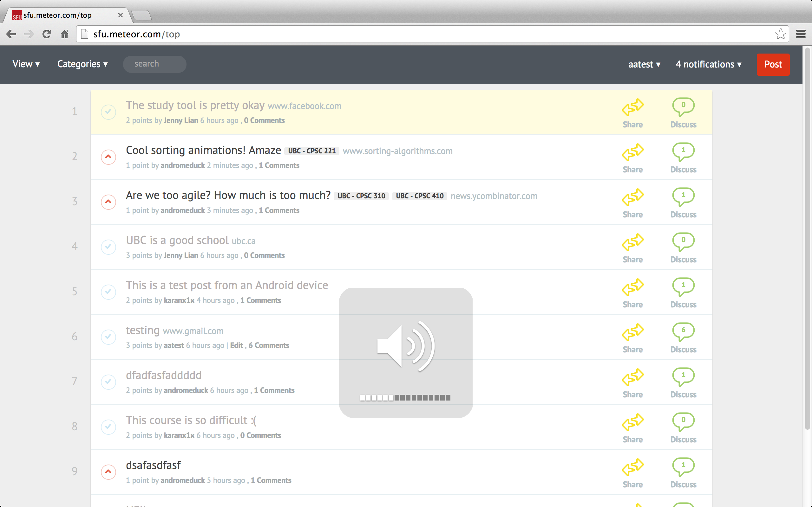This screenshot has height=507, width=812.
Task: Click the browser home icon
Action: [64, 34]
